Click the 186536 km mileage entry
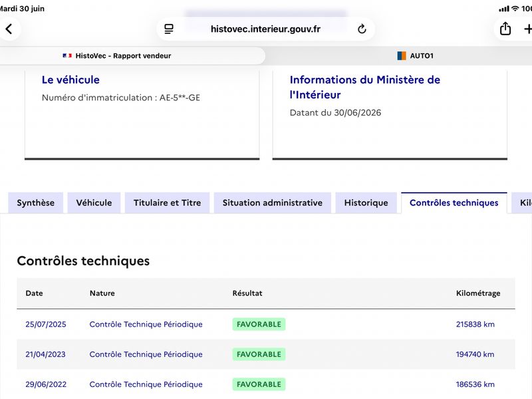Viewport: 532px width, 399px height. [475, 384]
